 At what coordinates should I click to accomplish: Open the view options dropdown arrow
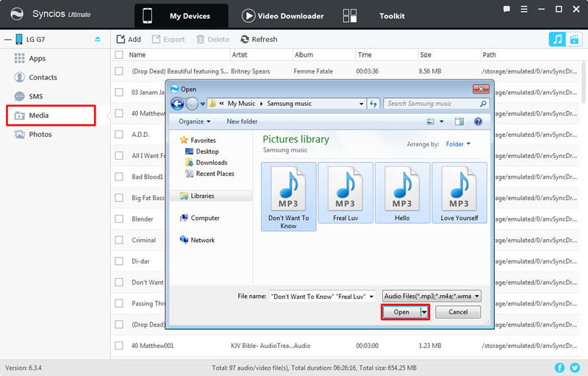pyautogui.click(x=442, y=121)
